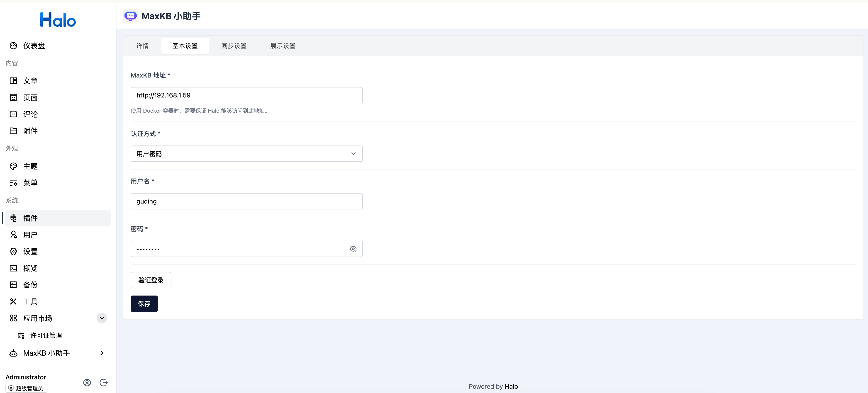
Task: Switch to the 展示设置 tab
Action: click(x=282, y=46)
